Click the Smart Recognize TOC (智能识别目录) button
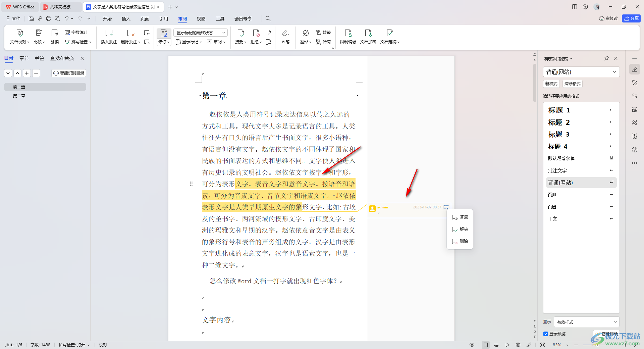The height and width of the screenshot is (349, 644). (69, 73)
